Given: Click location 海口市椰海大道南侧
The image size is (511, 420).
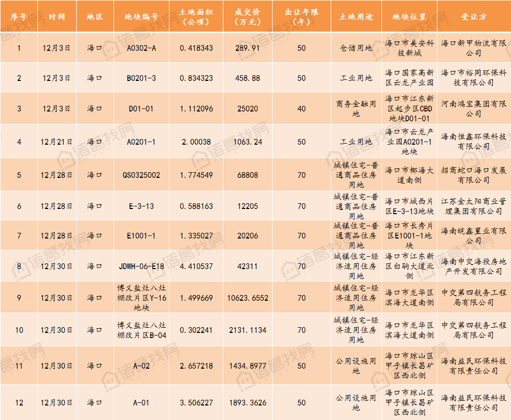Looking at the screenshot, I should [x=409, y=175].
